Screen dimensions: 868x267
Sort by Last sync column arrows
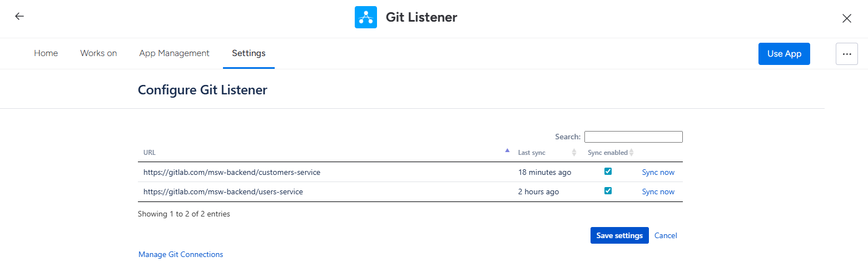(574, 153)
